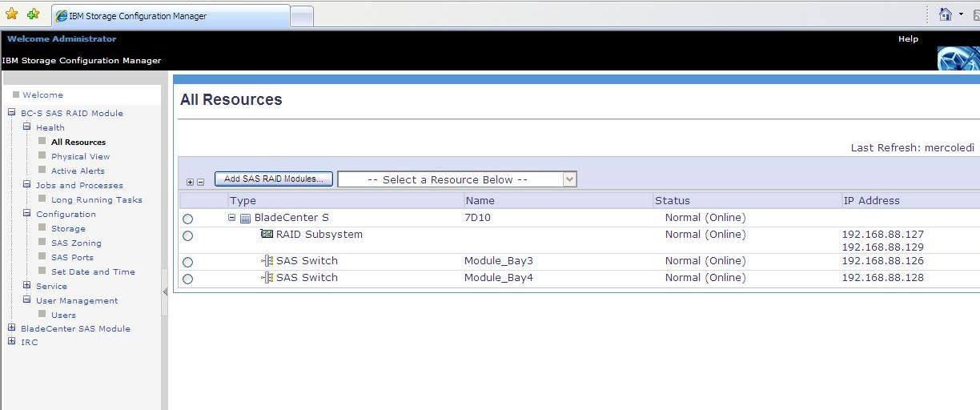The width and height of the screenshot is (980, 410).
Task: Collapse the User Management node
Action: coord(26,299)
